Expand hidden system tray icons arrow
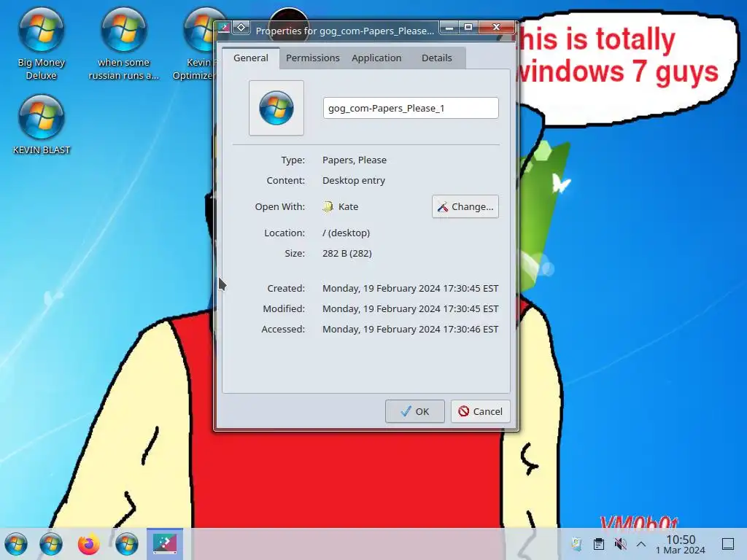The image size is (747, 560). coord(641,544)
